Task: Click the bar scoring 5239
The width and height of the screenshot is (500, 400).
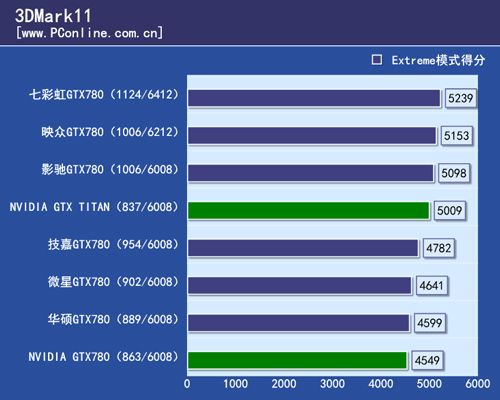Action: (314, 98)
